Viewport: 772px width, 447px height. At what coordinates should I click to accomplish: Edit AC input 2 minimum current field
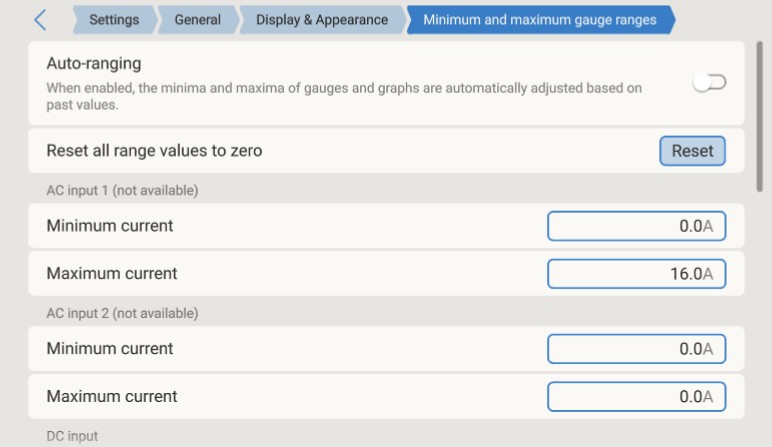[637, 349]
